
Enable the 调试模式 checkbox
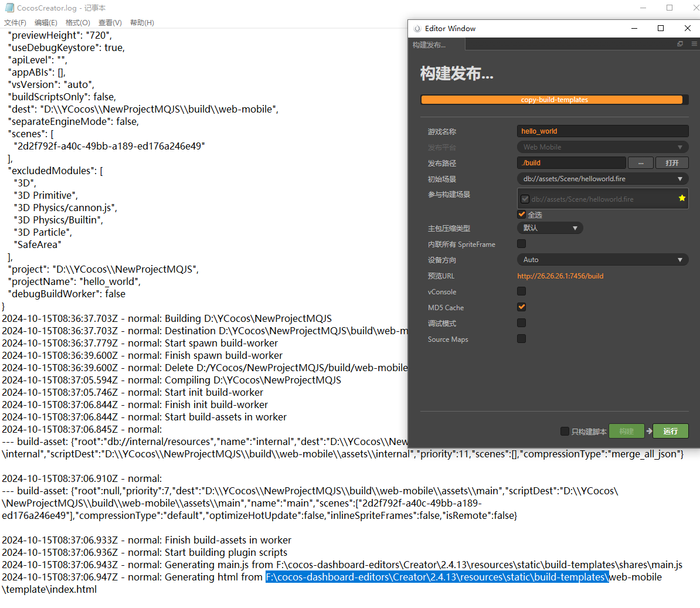tap(521, 322)
